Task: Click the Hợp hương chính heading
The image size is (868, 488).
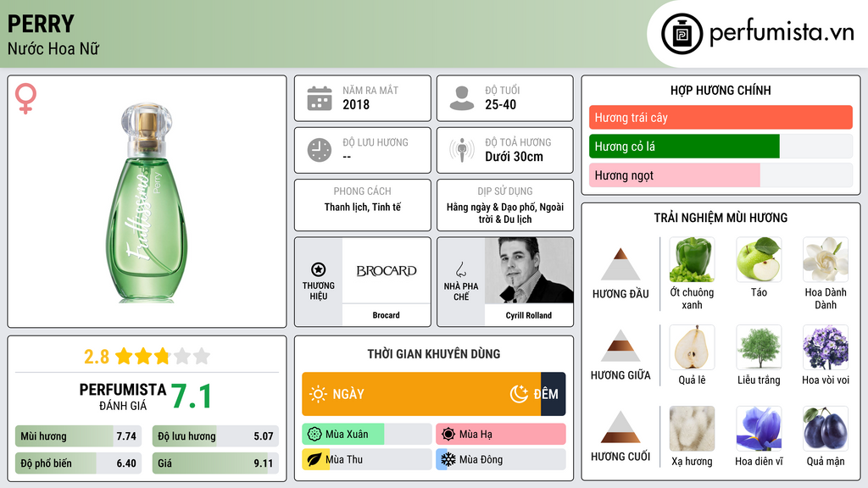Action: 721,90
